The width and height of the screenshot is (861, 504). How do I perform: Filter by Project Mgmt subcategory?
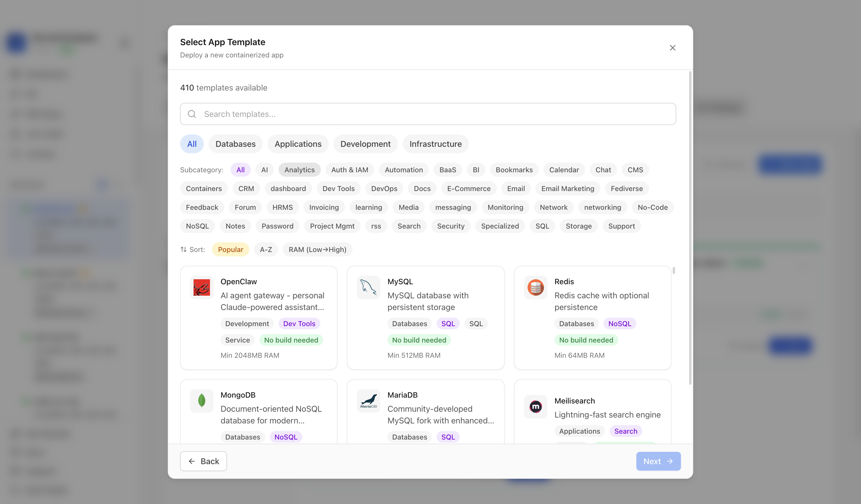[x=332, y=226]
